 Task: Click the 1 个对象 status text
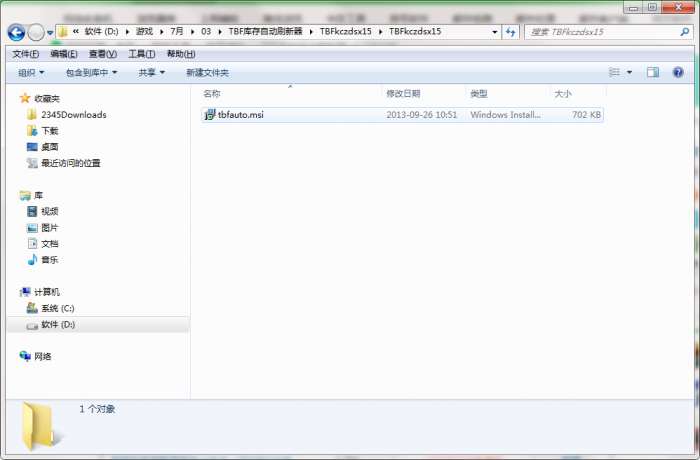pyautogui.click(x=97, y=409)
